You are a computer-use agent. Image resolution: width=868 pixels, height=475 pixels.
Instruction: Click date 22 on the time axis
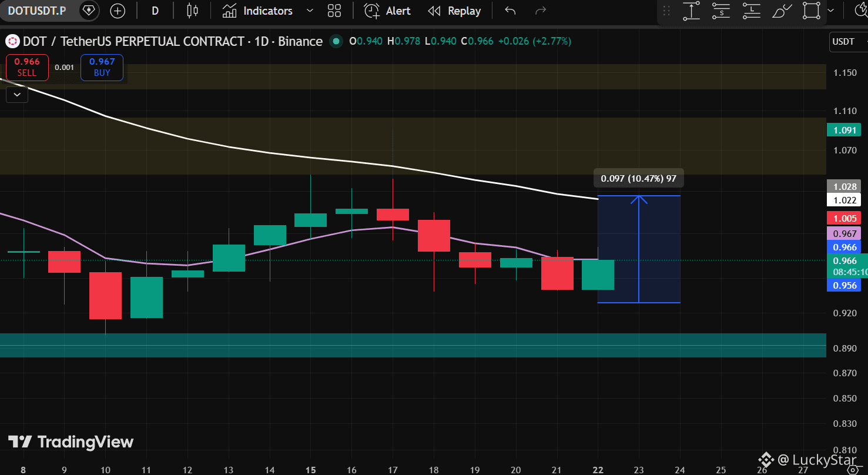point(598,470)
